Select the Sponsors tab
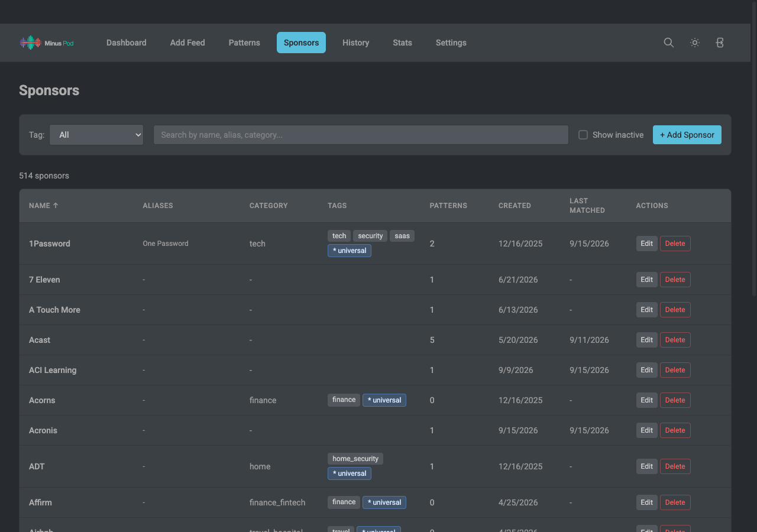Image resolution: width=757 pixels, height=532 pixels. click(x=301, y=43)
